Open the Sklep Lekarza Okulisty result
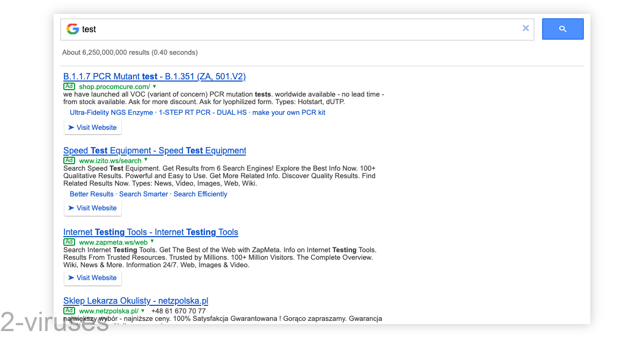 tap(135, 301)
